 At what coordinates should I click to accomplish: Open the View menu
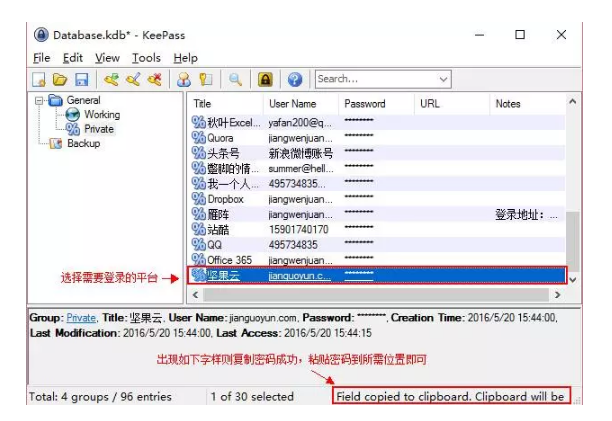(x=107, y=58)
